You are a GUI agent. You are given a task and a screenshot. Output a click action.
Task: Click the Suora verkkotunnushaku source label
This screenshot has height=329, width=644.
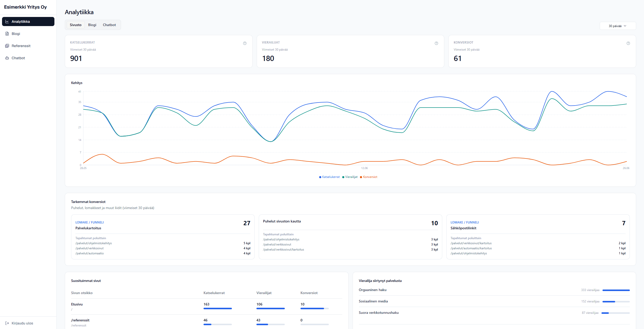[x=379, y=313]
